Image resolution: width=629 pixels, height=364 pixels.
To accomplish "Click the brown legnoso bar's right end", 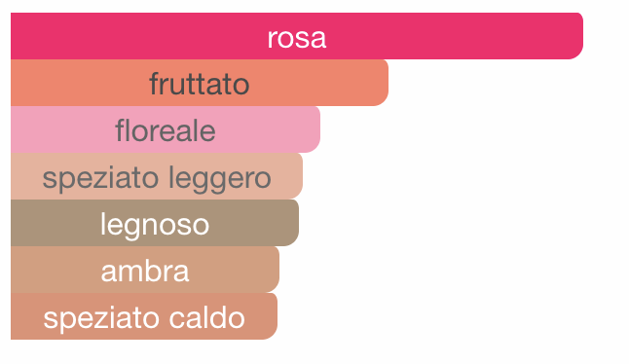I will [x=290, y=223].
